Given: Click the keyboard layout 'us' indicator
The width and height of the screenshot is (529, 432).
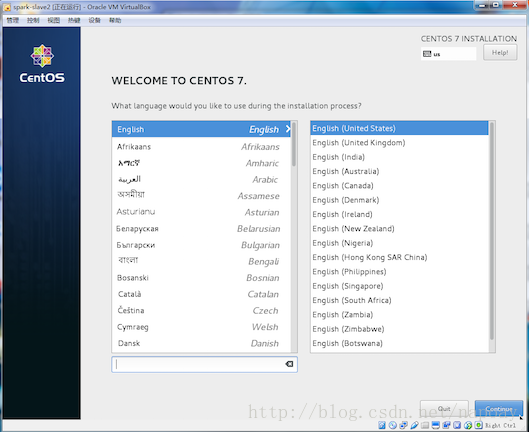Looking at the screenshot, I should click(448, 54).
